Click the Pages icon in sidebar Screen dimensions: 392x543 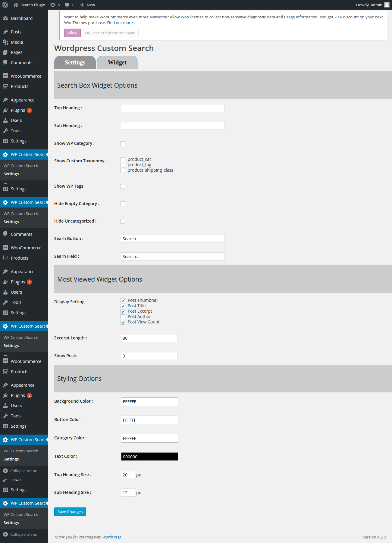point(5,52)
